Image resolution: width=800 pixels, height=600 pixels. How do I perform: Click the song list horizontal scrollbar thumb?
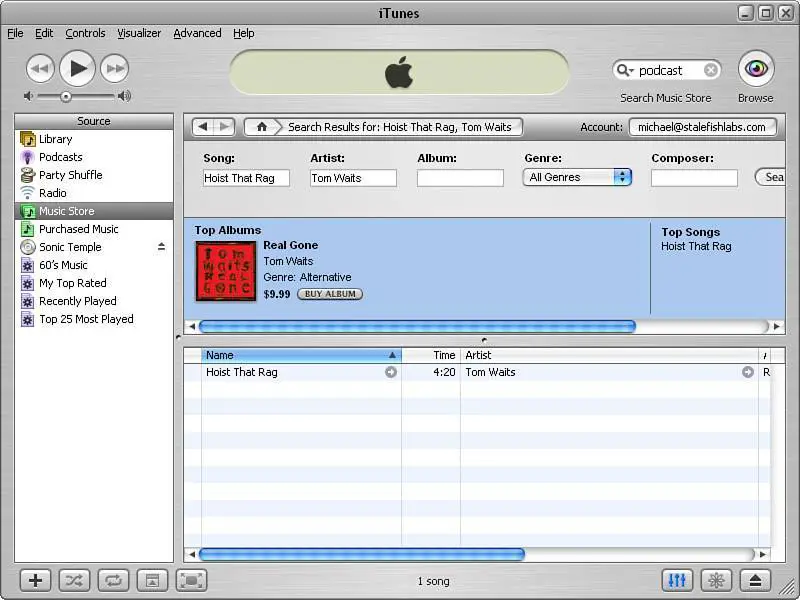coord(362,554)
